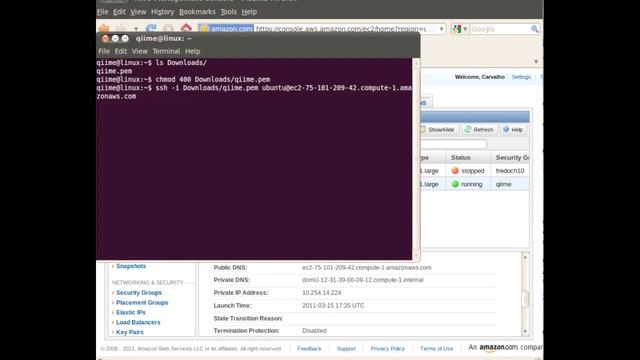Click the instance filter input field
This screenshot has width=640, height=360.
[453, 144]
